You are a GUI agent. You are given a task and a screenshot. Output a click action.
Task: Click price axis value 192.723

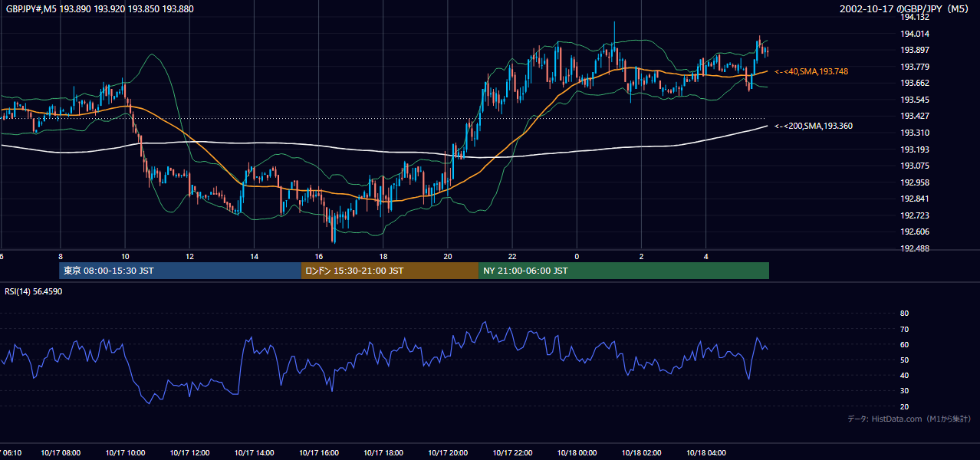915,215
